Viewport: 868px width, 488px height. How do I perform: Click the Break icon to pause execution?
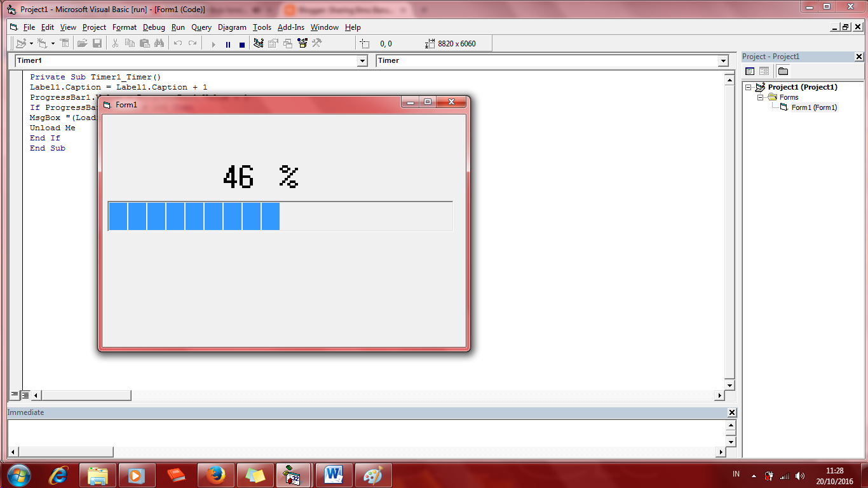[x=228, y=44]
